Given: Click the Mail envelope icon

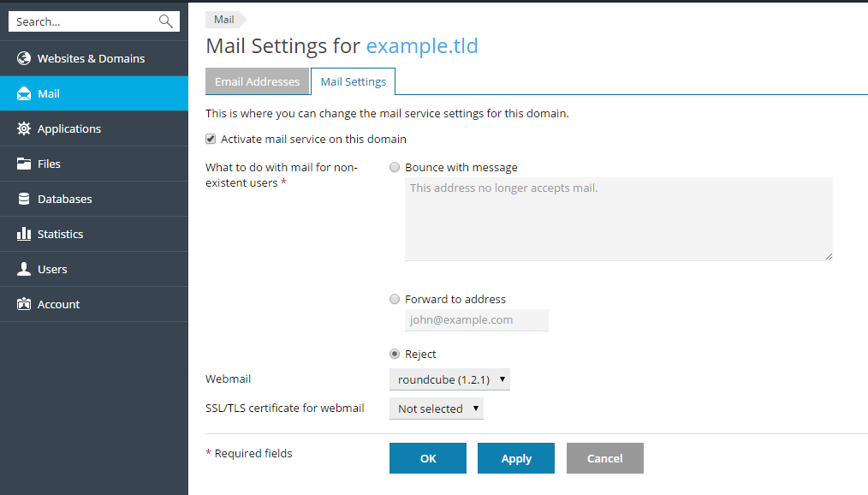Looking at the screenshot, I should pos(24,93).
